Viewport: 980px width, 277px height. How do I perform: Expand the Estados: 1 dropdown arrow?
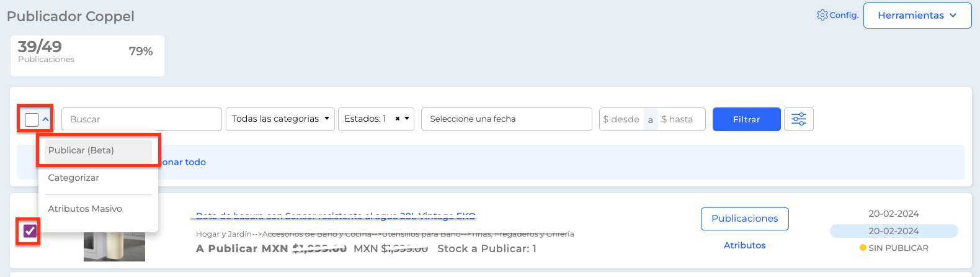(407, 119)
